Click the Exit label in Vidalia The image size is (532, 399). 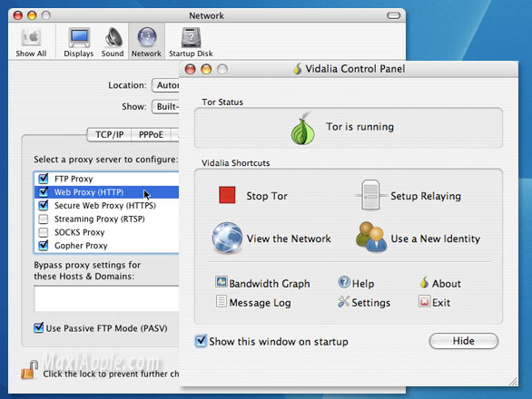pos(441,303)
